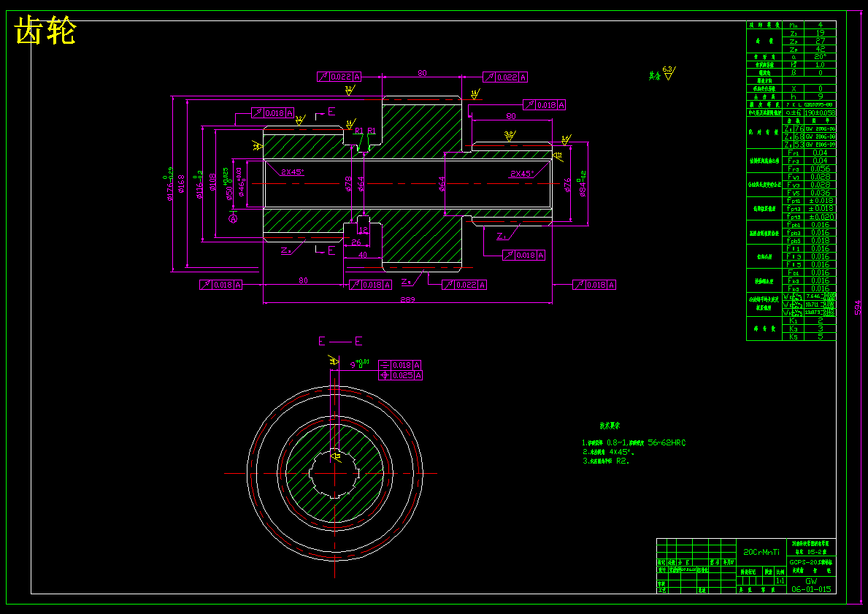This screenshot has height=614, width=868.
Task: Select the "20°" pressure angle cell
Action: click(820, 57)
